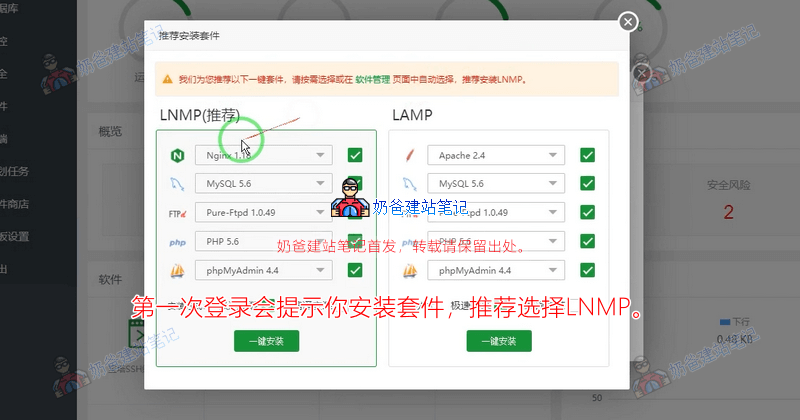Click the 推荐安装套件 dialog title
Viewport: 800px width, 420px height.
(189, 36)
